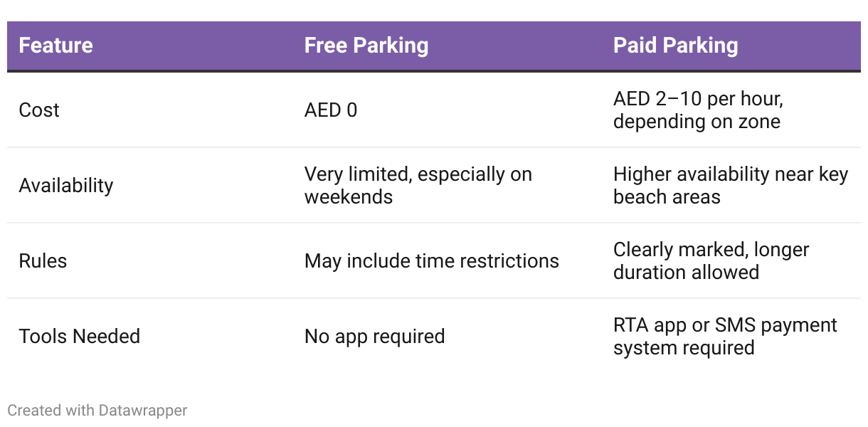This screenshot has width=868, height=427.
Task: Click the text depending on zone
Action: coord(697,122)
